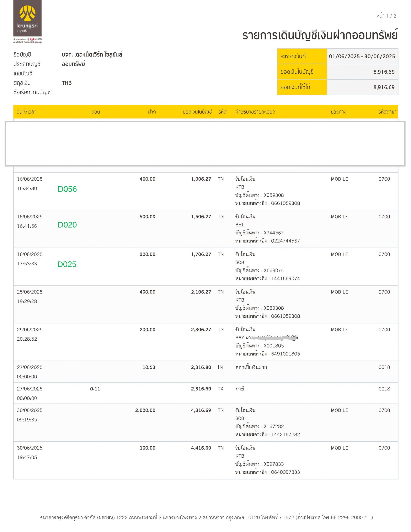Select the green D056 annotation
411x532 pixels.
[67, 189]
